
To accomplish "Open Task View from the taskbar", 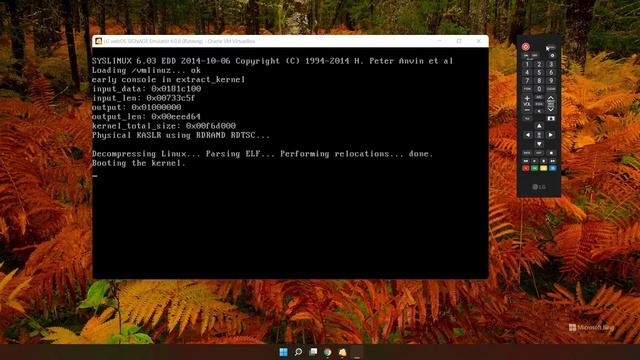I will tap(313, 352).
